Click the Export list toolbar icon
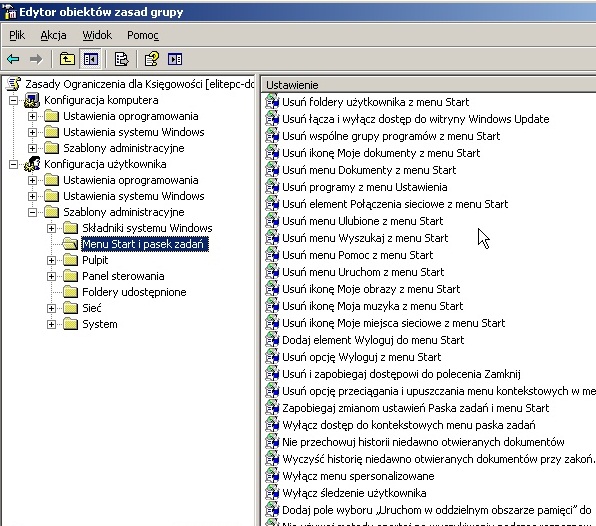The width and height of the screenshot is (596, 526). click(121, 59)
